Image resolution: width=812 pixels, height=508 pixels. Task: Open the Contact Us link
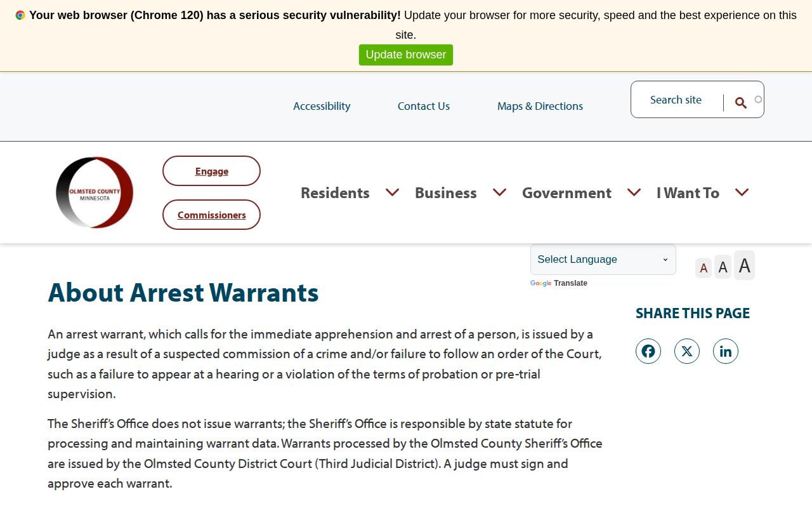(x=424, y=106)
